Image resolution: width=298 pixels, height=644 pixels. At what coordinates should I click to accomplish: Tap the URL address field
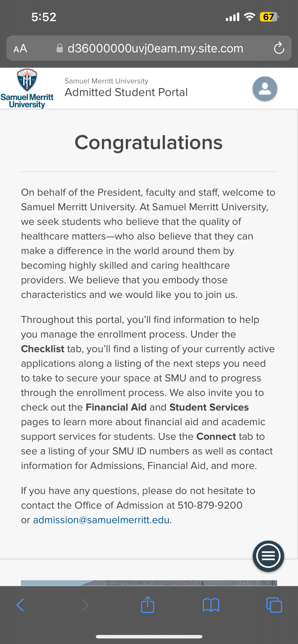pos(149,48)
